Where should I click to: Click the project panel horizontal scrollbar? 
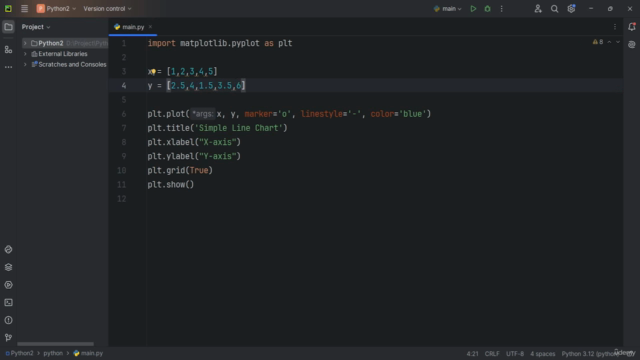click(56, 344)
